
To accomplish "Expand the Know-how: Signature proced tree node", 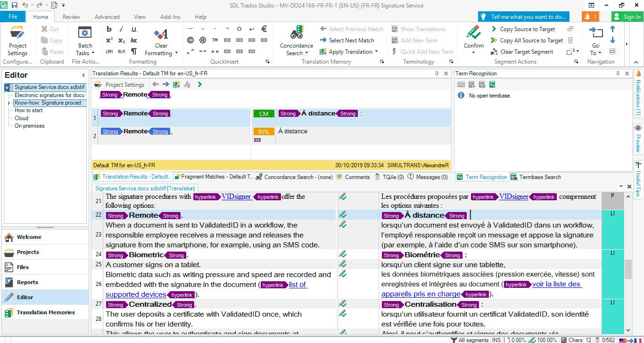I will 9,103.
